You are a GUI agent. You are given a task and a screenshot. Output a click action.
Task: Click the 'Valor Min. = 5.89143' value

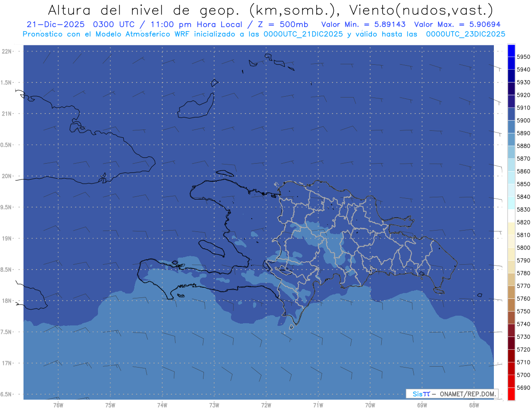(364, 24)
